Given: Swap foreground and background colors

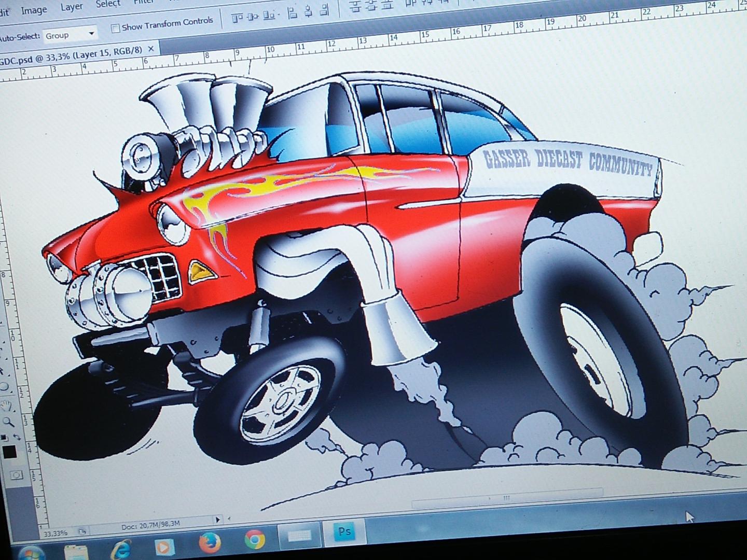Looking at the screenshot, I should pos(17,438).
